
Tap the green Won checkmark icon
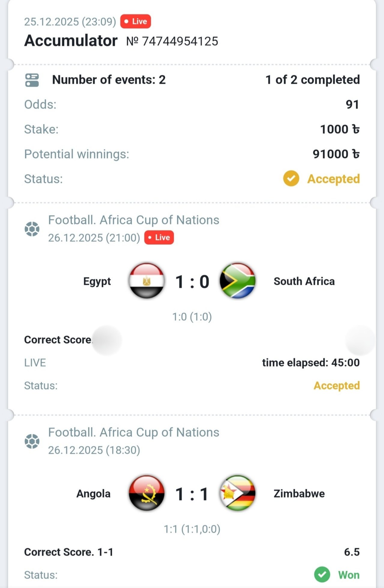pyautogui.click(x=322, y=574)
